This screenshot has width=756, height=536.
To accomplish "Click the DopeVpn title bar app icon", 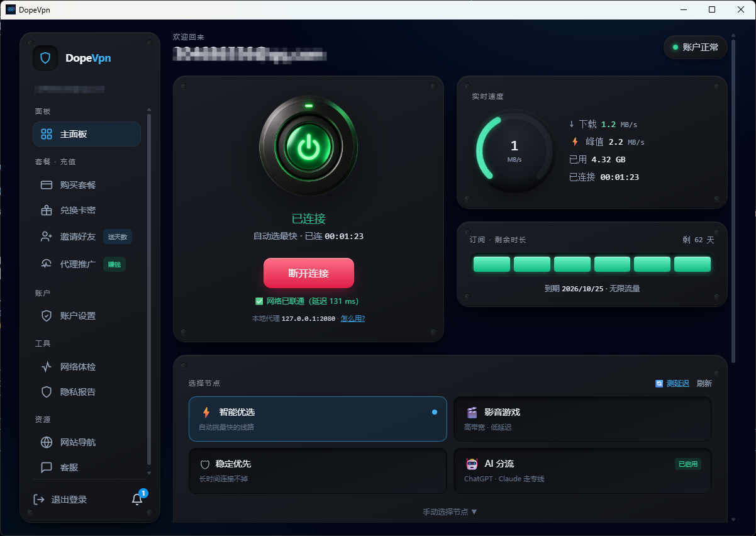I will coord(11,9).
